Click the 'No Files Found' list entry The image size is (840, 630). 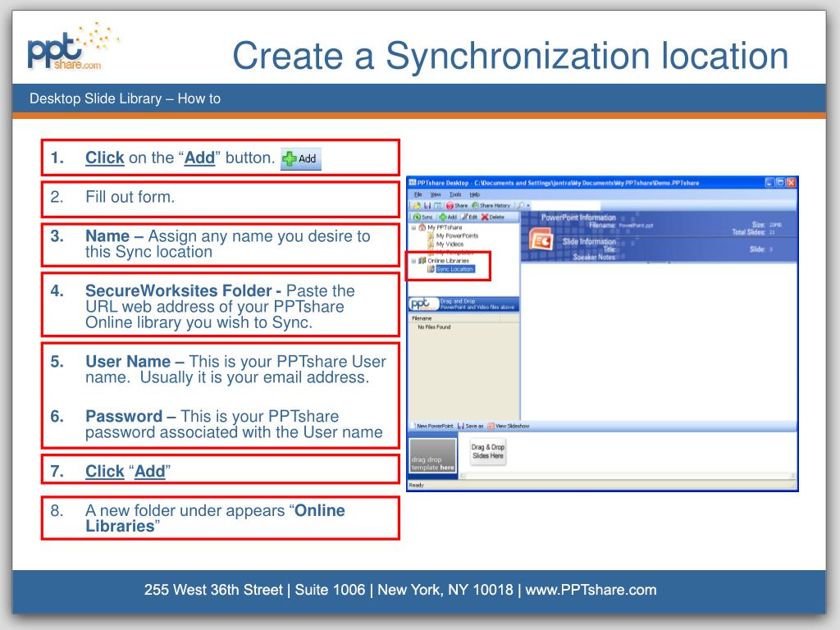click(x=434, y=326)
